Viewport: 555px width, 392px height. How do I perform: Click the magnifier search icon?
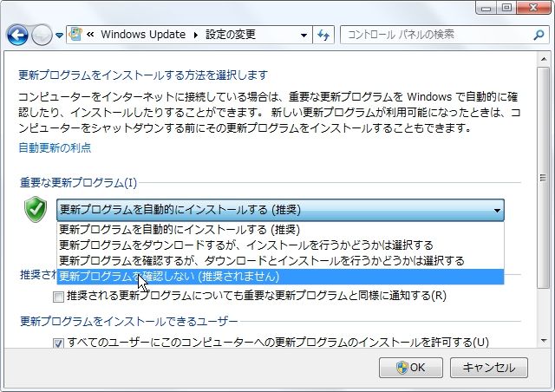[x=539, y=35]
